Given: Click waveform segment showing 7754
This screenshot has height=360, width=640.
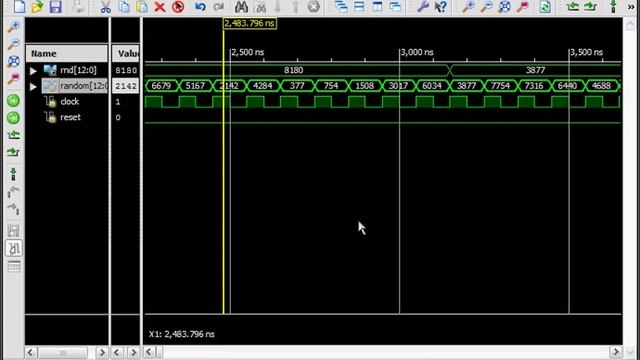Looking at the screenshot, I should pyautogui.click(x=500, y=86).
